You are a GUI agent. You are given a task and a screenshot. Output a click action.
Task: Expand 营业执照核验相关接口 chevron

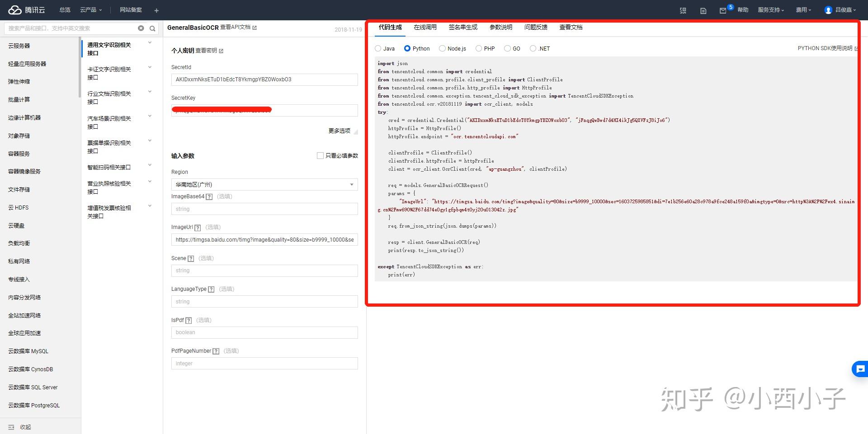150,182
